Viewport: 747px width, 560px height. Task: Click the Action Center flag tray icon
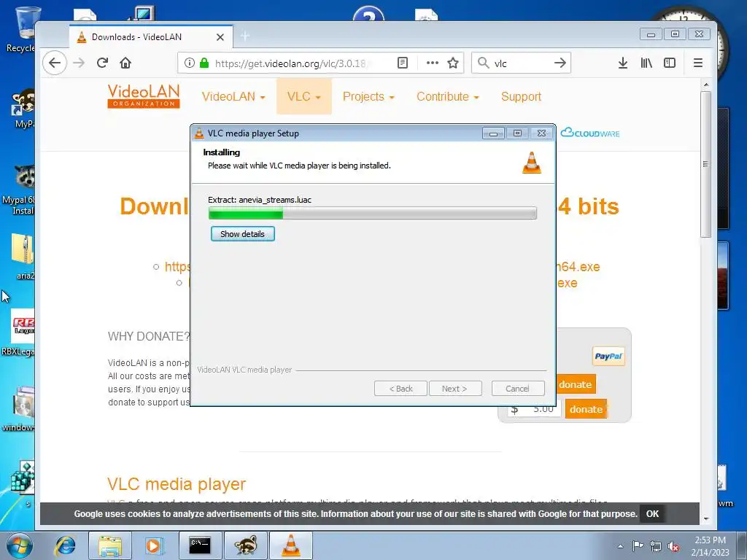pyautogui.click(x=638, y=545)
